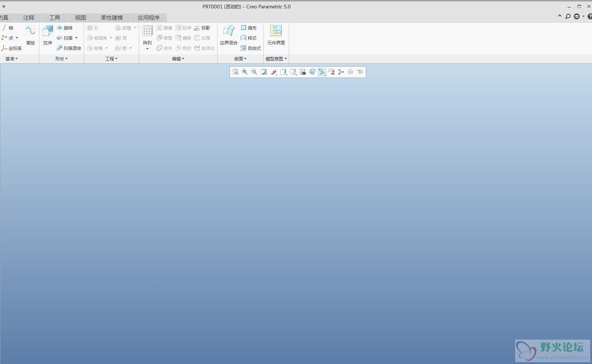The width and height of the screenshot is (592, 364).
Task: Open the 元件界面 component interface tool
Action: [276, 35]
